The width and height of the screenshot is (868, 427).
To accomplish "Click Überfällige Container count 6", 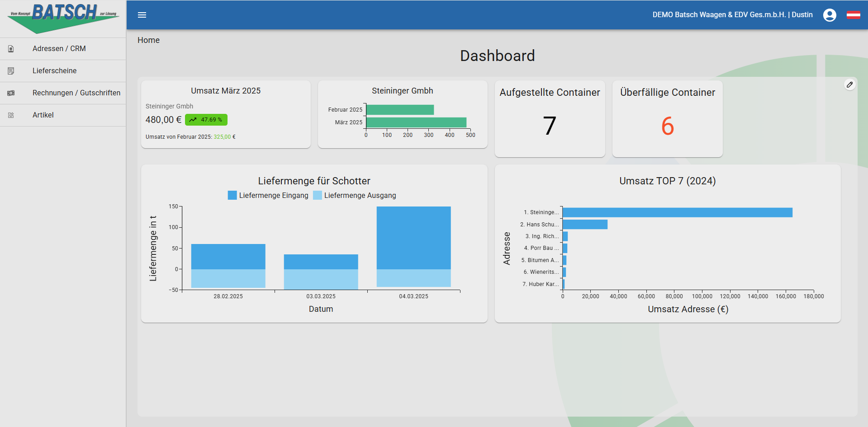I will tap(668, 126).
